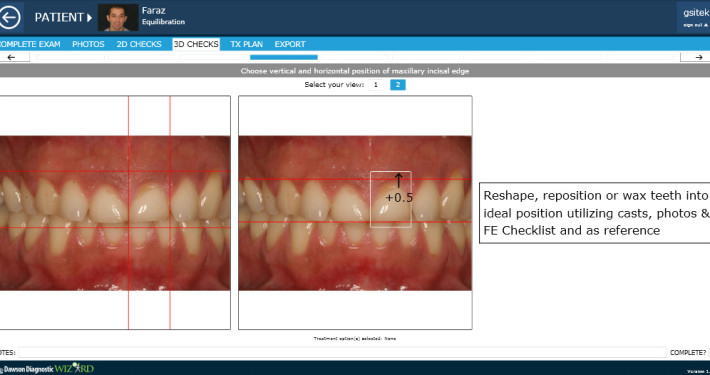Click the circular back arrow icon

pos(10,18)
